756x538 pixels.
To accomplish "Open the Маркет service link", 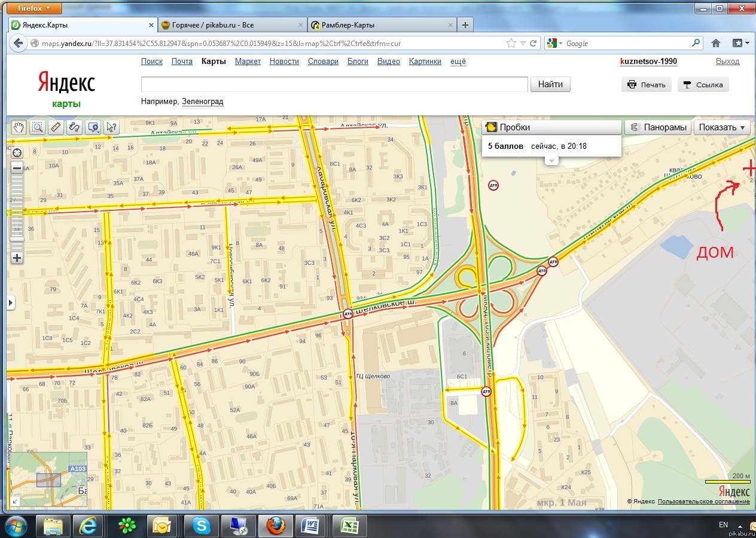I will [x=248, y=62].
